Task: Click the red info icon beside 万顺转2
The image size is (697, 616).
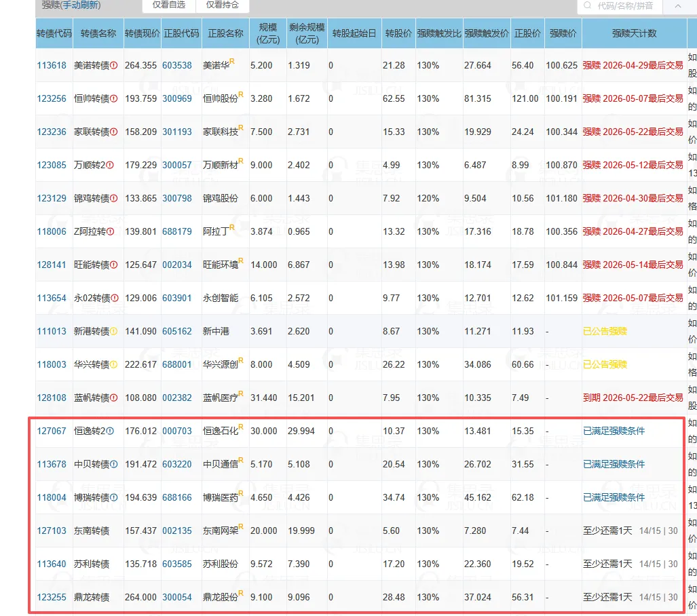Action: (x=110, y=166)
